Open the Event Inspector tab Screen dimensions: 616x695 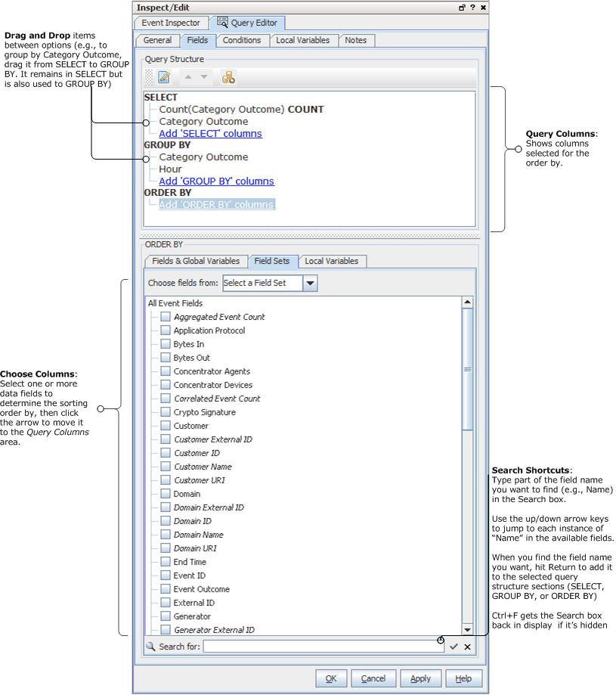pos(171,23)
